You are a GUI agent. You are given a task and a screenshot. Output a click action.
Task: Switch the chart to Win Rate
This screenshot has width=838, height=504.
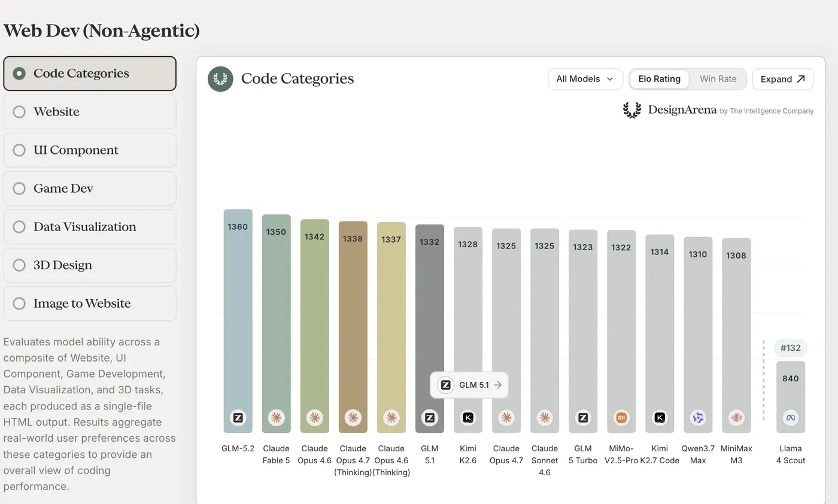click(718, 79)
